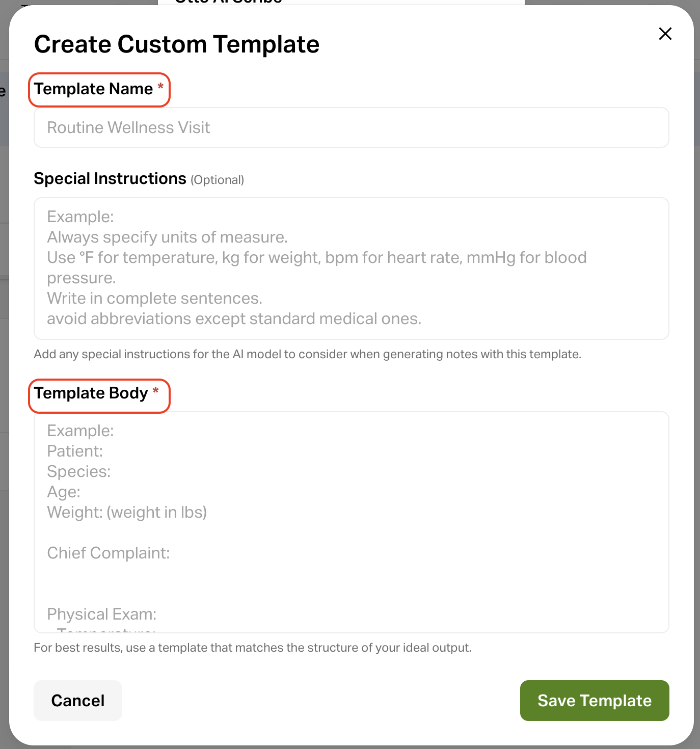This screenshot has width=700, height=749.
Task: Close the Create Custom Template dialog
Action: [665, 34]
